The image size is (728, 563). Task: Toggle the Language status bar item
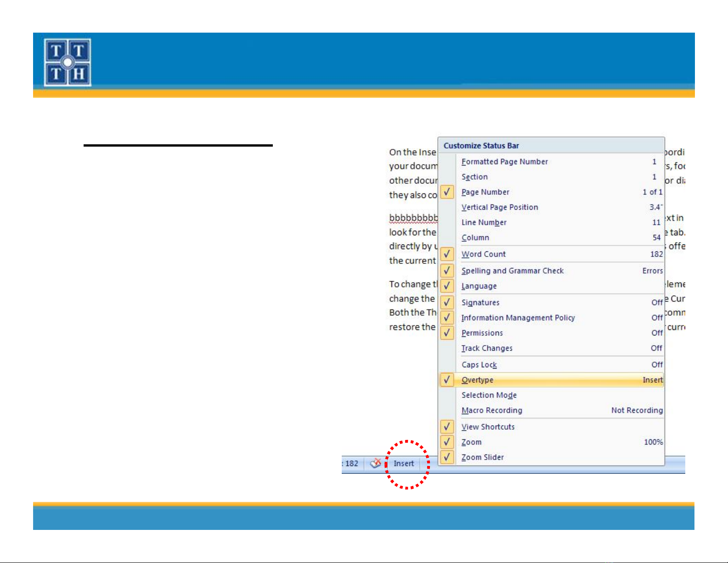pyautogui.click(x=479, y=286)
